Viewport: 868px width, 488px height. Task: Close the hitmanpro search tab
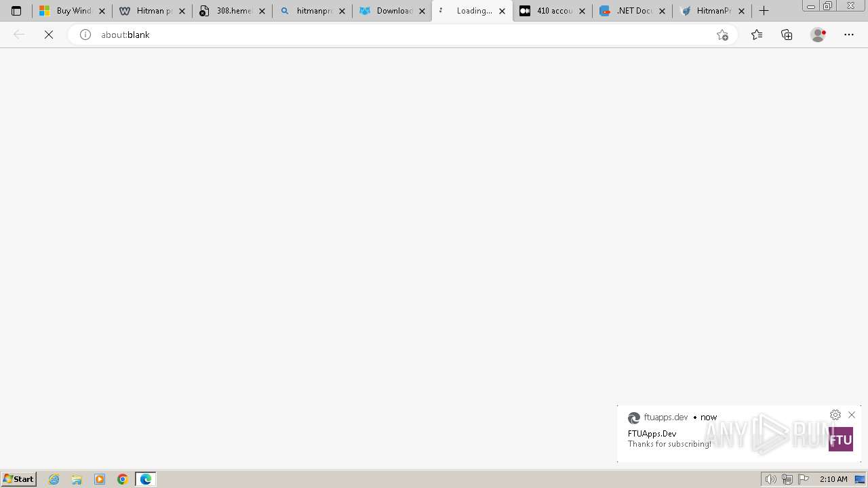click(342, 11)
